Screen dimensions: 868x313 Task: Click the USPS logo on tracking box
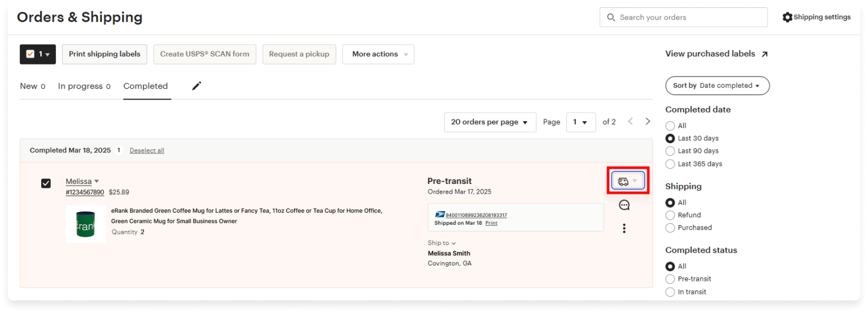(x=440, y=215)
